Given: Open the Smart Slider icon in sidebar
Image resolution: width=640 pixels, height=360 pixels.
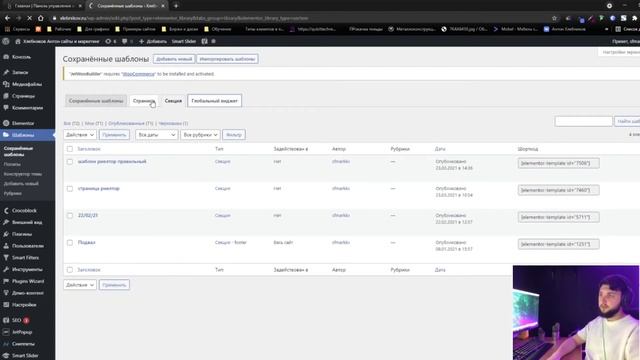Looking at the screenshot, I should 6,356.
